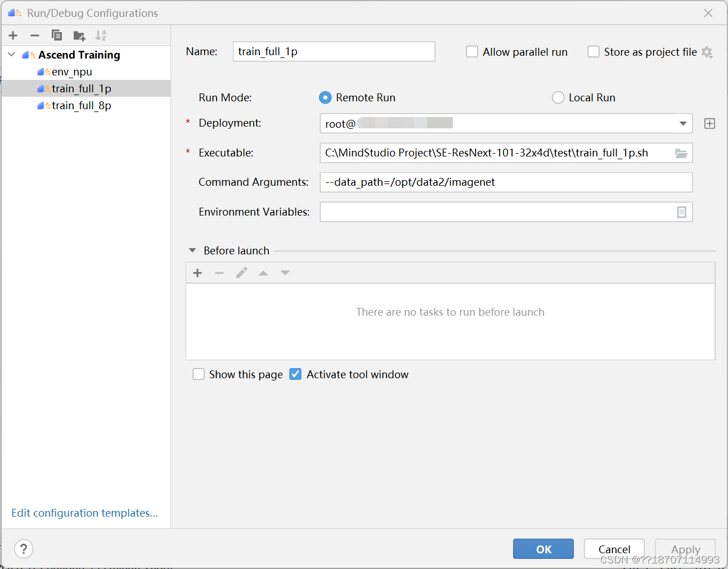Copy the selected configuration
The width and height of the screenshot is (728, 569).
tap(57, 35)
